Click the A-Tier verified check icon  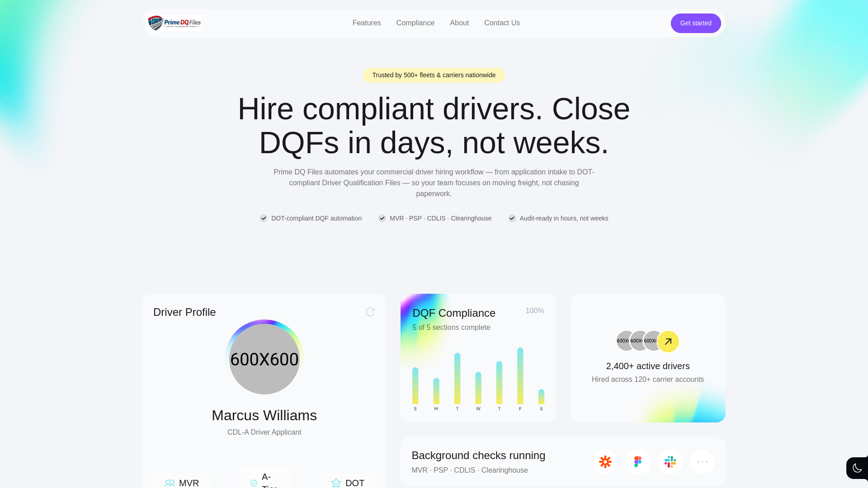[254, 483]
